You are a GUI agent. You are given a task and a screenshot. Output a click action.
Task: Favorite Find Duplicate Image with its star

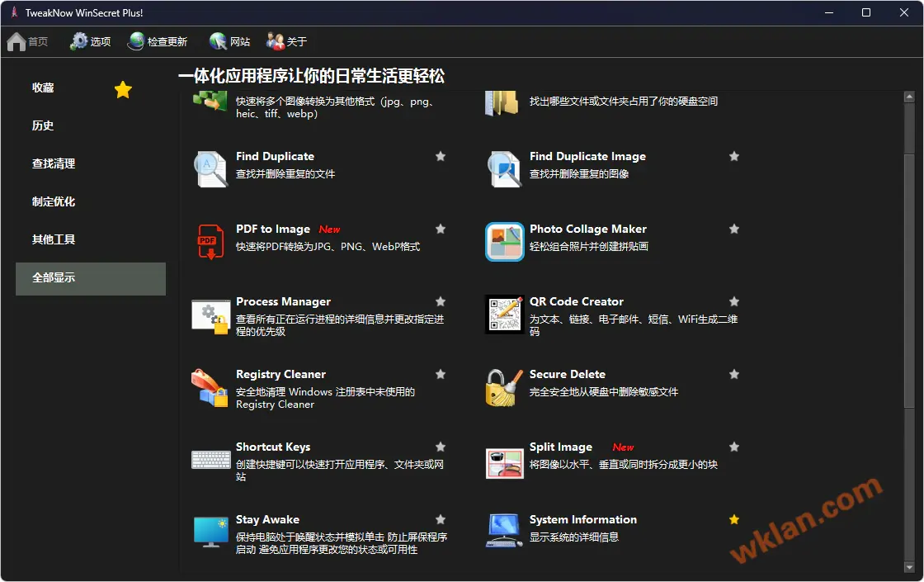tap(733, 156)
